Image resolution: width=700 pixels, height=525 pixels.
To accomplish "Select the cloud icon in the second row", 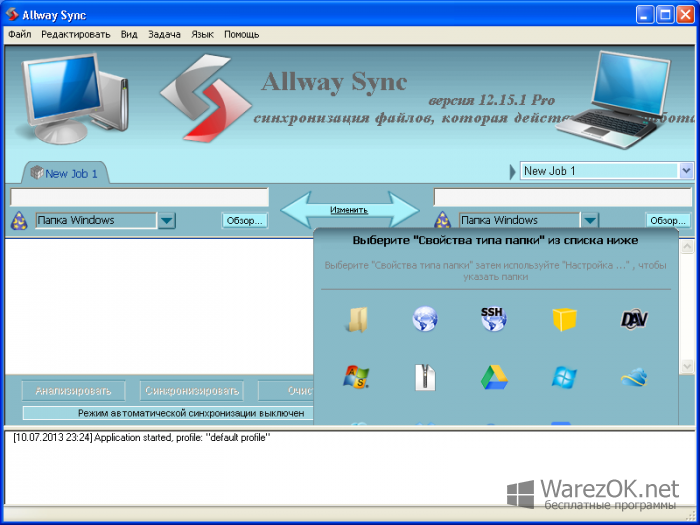I will (634, 377).
